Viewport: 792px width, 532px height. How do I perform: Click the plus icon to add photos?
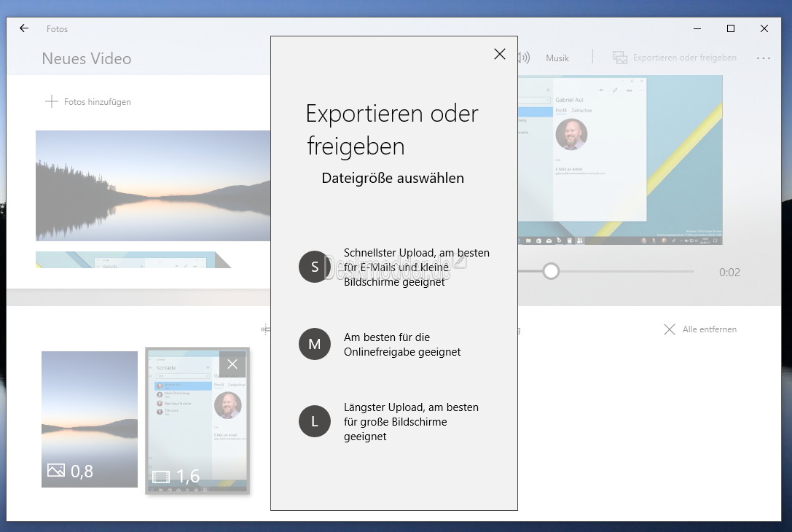52,101
